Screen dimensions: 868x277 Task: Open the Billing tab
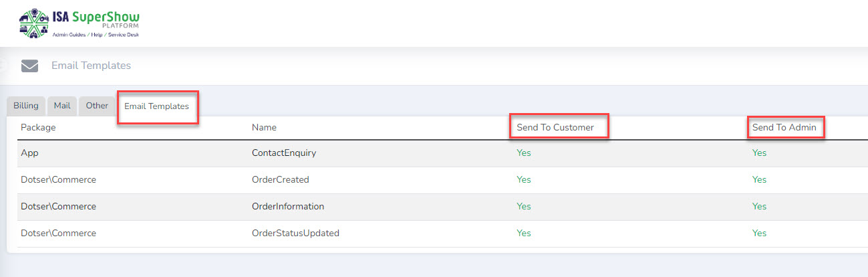[x=26, y=106]
